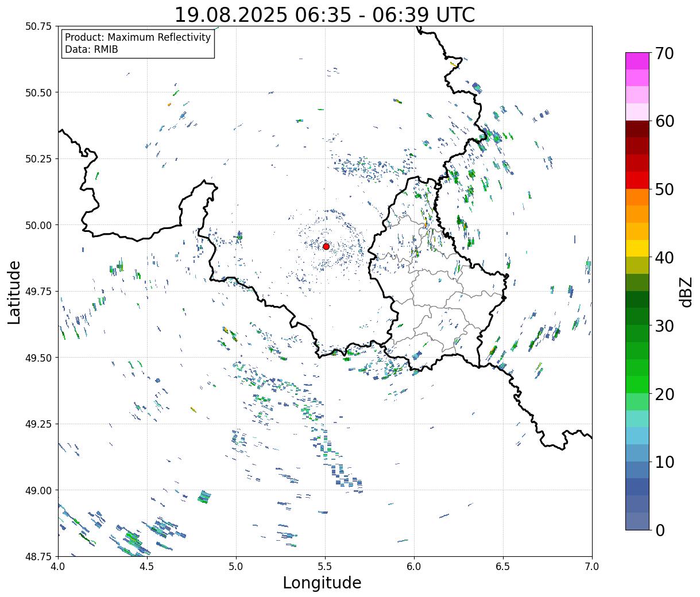
Task: Click the light green 20 dBZ color band
Action: coord(637,402)
